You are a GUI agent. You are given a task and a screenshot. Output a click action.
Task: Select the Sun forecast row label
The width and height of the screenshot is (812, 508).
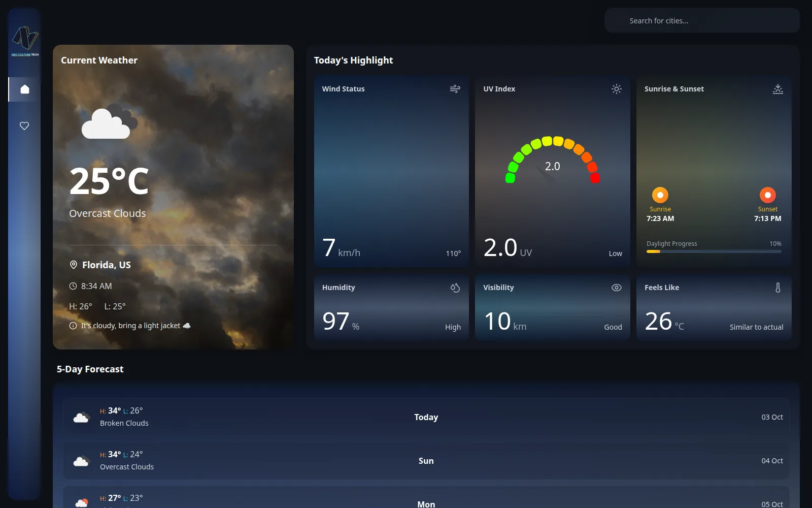[426, 461]
